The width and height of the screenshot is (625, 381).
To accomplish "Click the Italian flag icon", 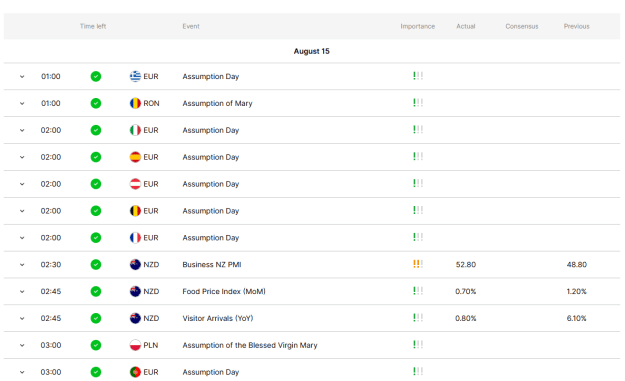I will coord(135,130).
